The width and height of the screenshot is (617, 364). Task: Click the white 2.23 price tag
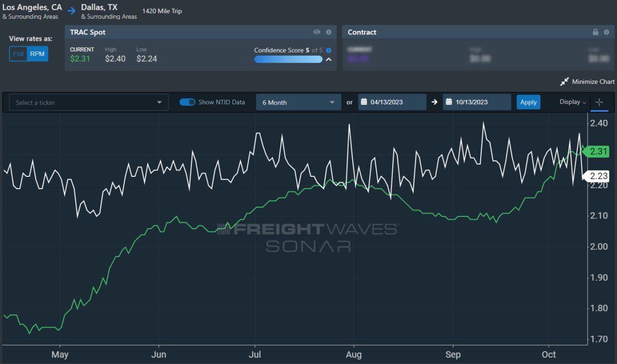click(x=597, y=176)
